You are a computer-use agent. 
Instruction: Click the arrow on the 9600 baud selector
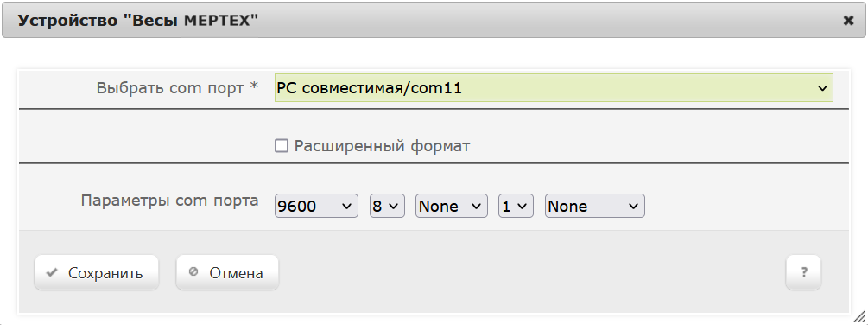[347, 207]
